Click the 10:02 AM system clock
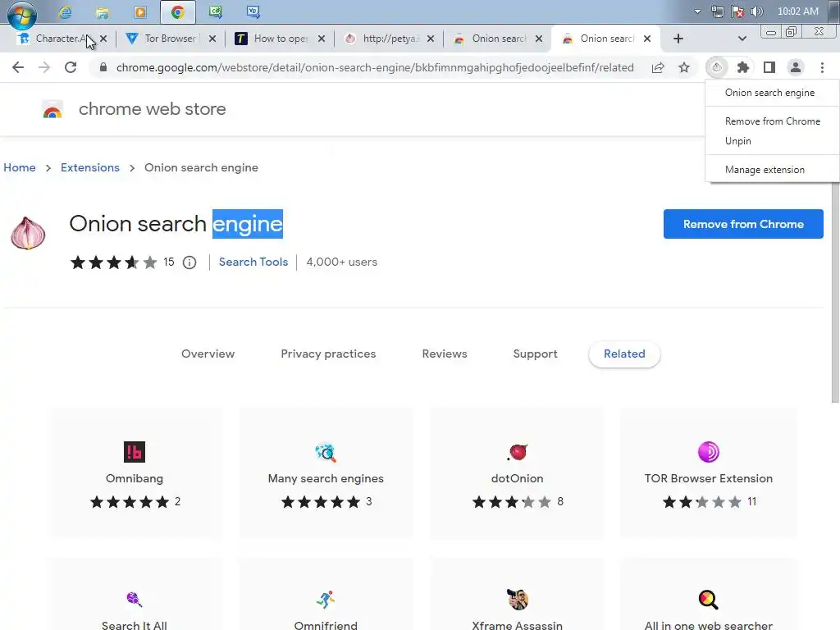The height and width of the screenshot is (630, 840). click(798, 11)
